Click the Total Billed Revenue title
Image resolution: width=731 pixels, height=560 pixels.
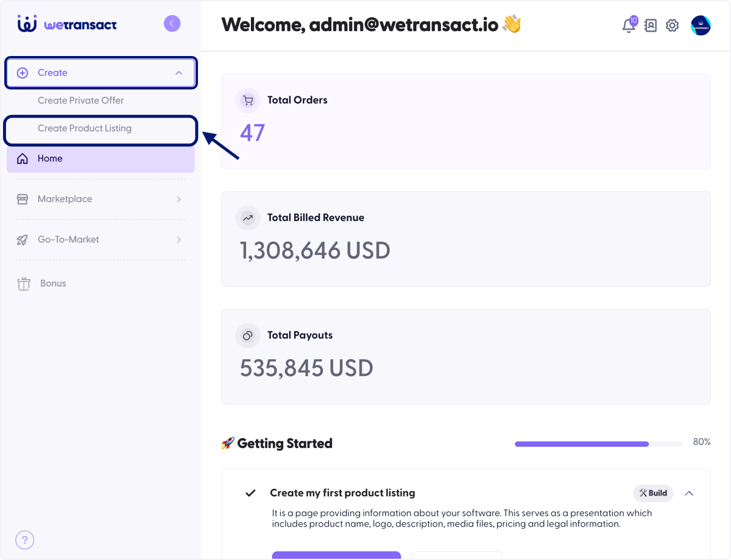coord(316,218)
